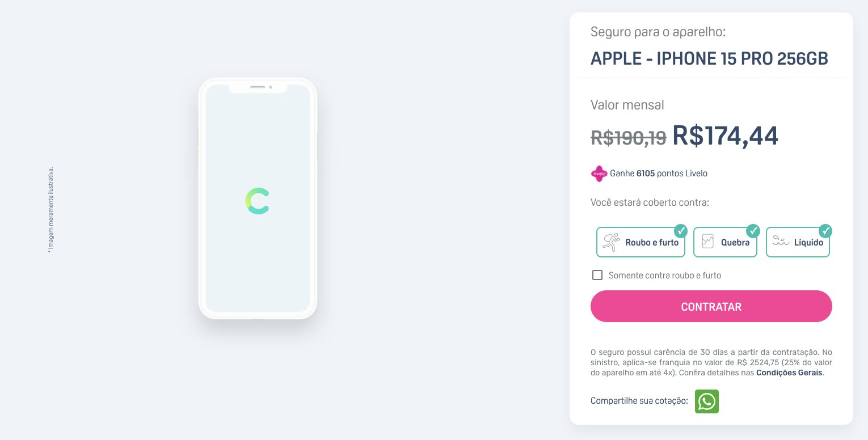Open the Condições Gerais link
The height and width of the screenshot is (440, 868).
click(789, 373)
